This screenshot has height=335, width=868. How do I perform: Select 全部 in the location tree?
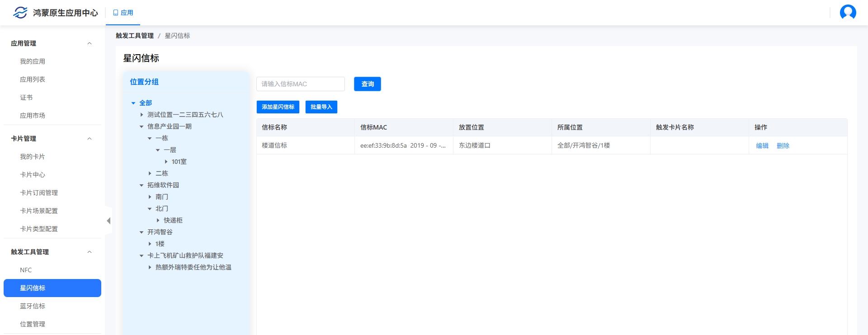[x=146, y=103]
